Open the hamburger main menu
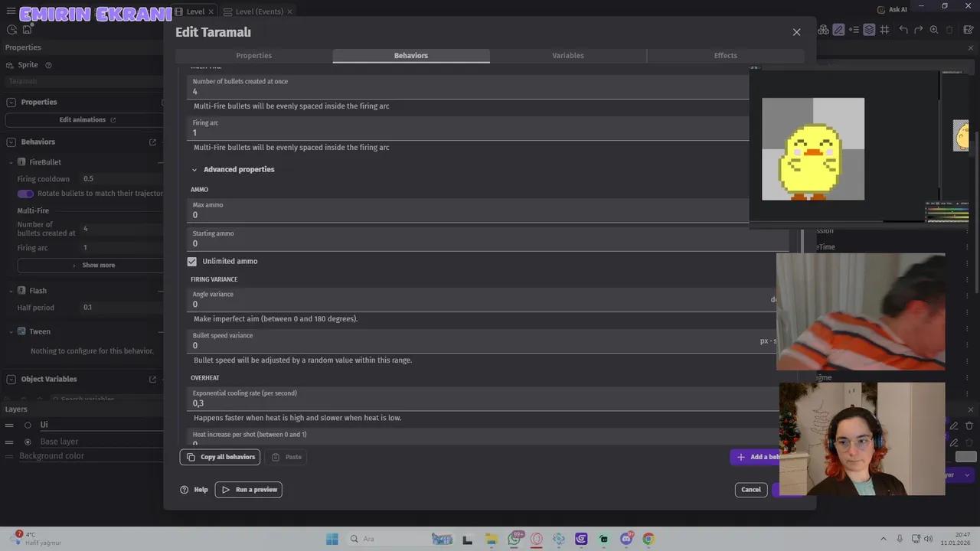Screen dimensions: 980x551 point(11,11)
